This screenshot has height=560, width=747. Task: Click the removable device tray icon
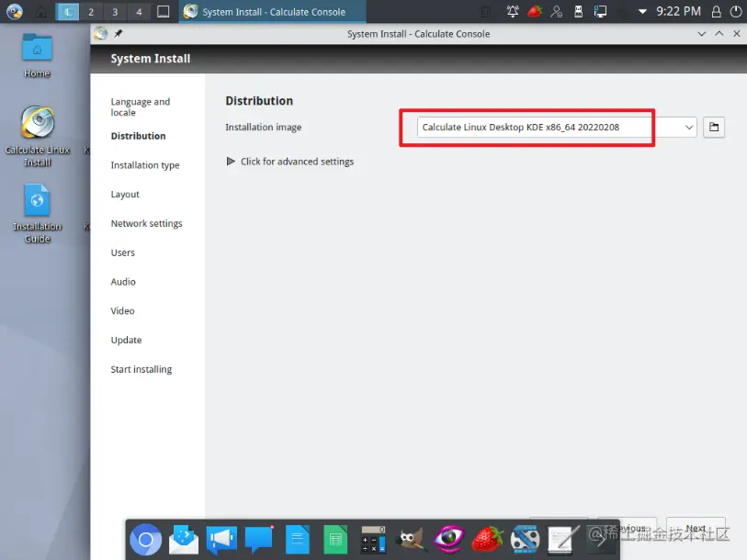coord(578,11)
